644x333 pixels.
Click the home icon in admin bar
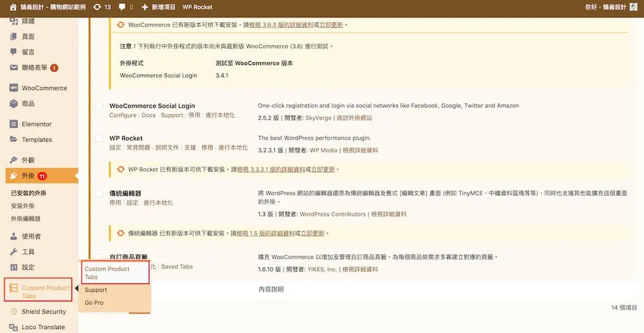[x=13, y=7]
